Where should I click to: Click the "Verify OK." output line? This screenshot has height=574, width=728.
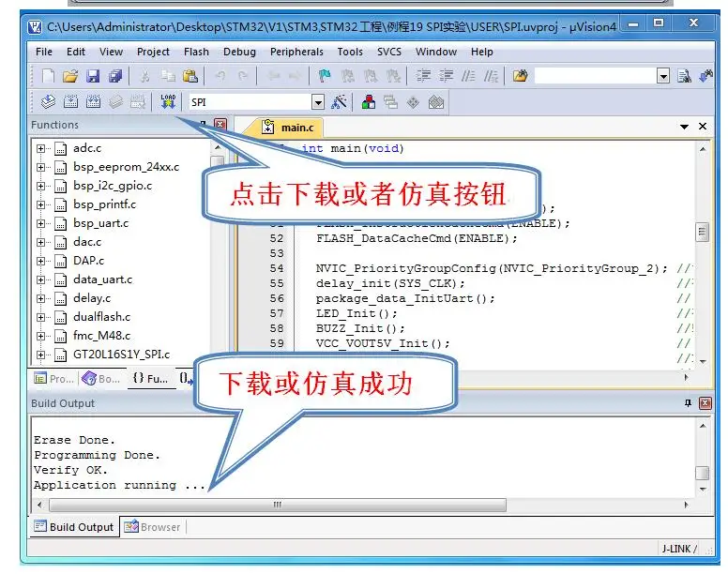[70, 470]
